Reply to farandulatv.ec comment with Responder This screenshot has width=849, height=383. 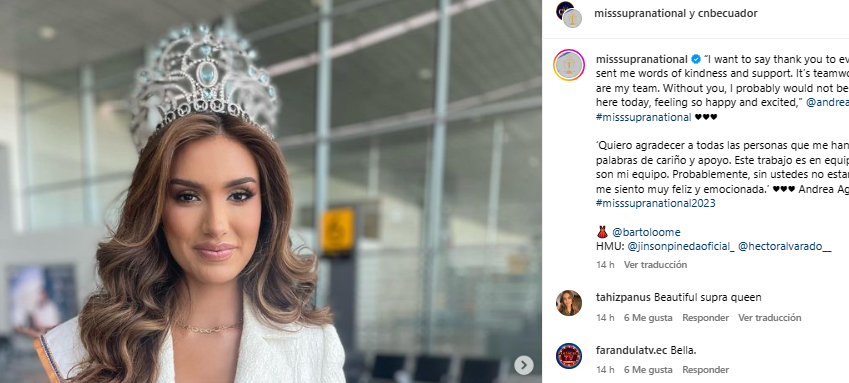(706, 370)
